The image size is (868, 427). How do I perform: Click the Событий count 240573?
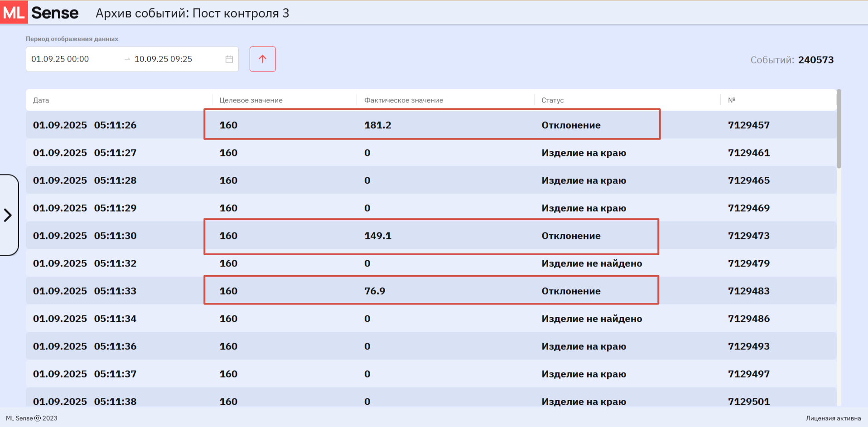tap(815, 60)
